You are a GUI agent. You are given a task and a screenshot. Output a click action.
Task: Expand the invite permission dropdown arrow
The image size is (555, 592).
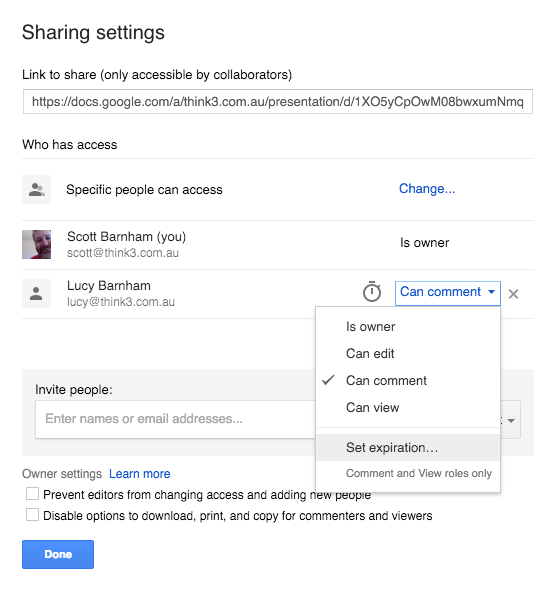tap(511, 420)
